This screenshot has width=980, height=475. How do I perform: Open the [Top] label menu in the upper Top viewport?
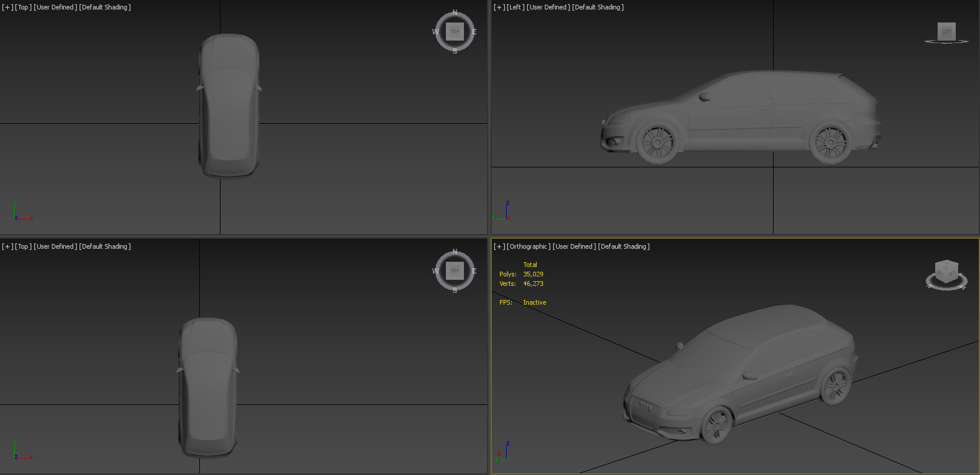pos(23,8)
